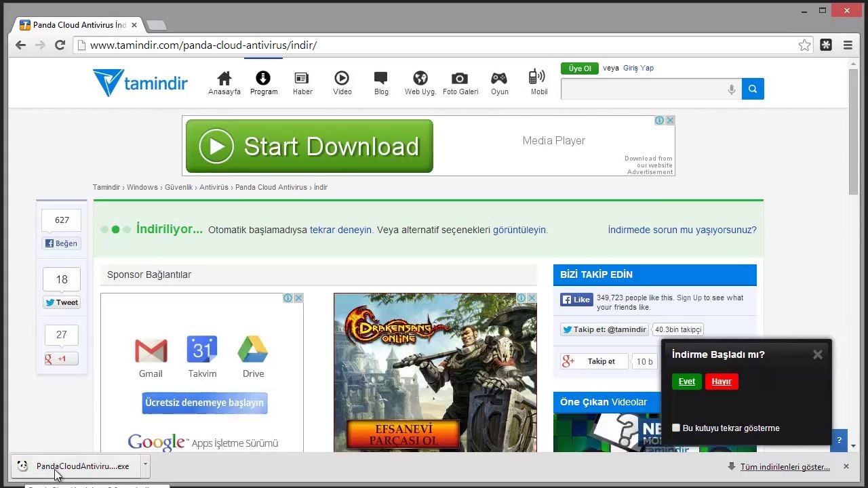This screenshot has height=488, width=868.
Task: Open the PandaCloudAntivirus exe download item
Action: [x=77, y=466]
